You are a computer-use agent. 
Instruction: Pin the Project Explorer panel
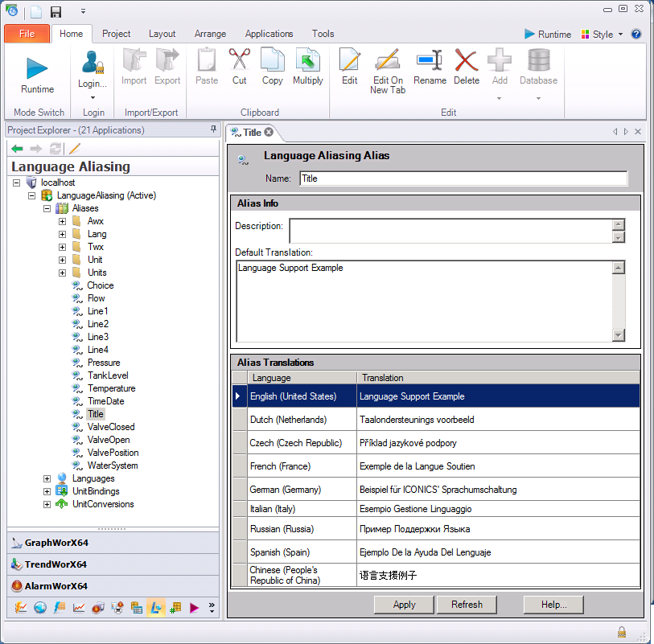213,130
